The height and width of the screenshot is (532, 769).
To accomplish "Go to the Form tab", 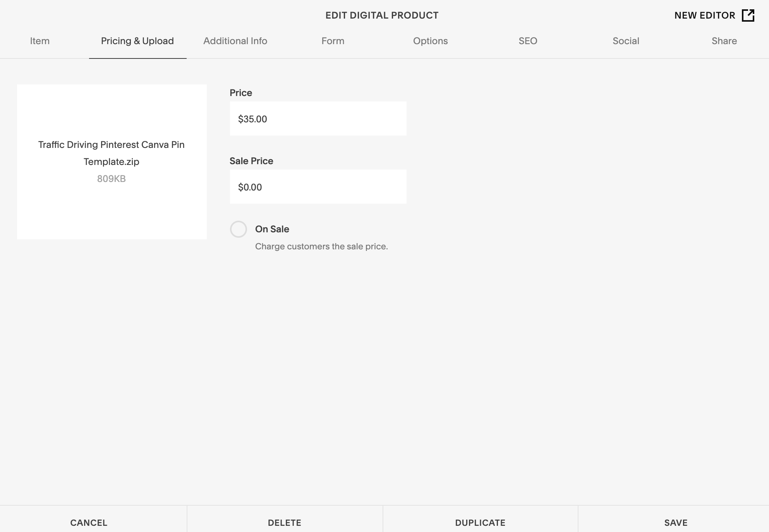I will click(333, 41).
